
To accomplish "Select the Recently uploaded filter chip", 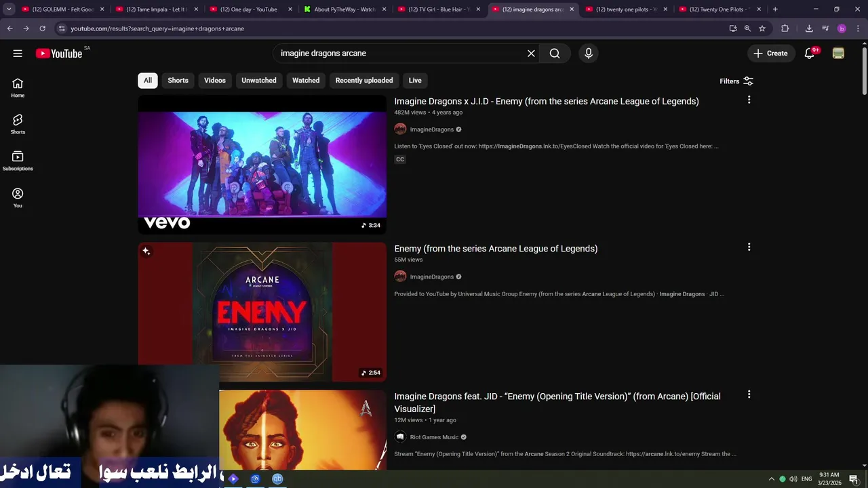I will pos(364,80).
